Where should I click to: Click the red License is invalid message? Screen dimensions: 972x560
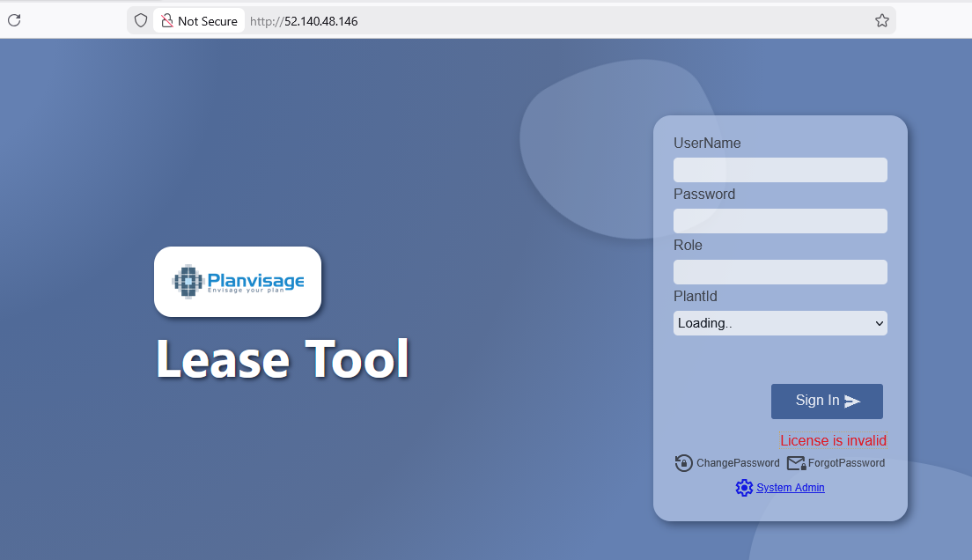click(833, 440)
